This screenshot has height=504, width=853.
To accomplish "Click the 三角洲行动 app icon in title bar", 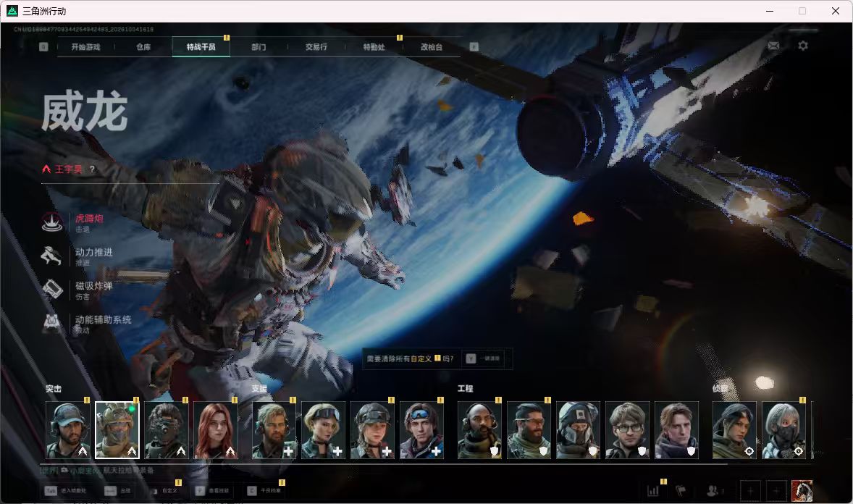I will (x=12, y=11).
